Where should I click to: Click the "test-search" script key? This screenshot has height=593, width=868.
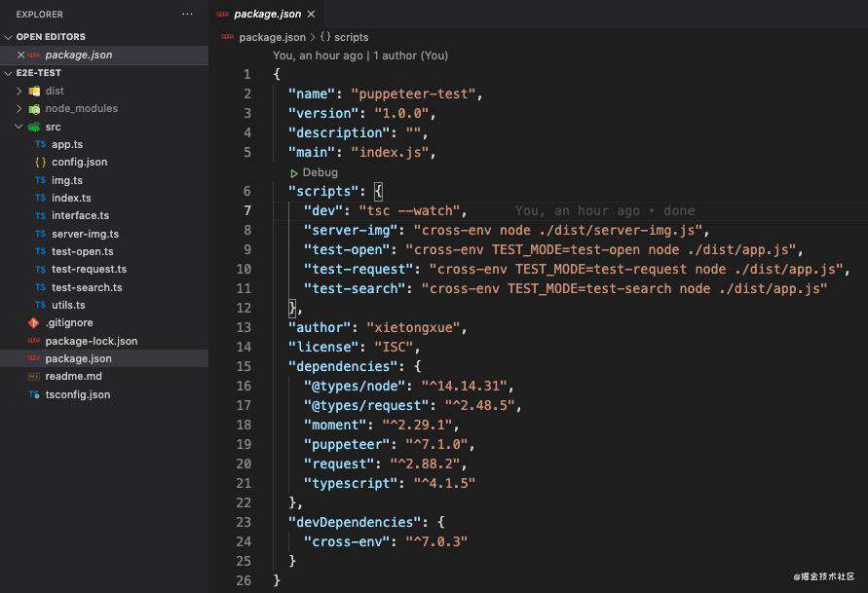[x=355, y=289]
